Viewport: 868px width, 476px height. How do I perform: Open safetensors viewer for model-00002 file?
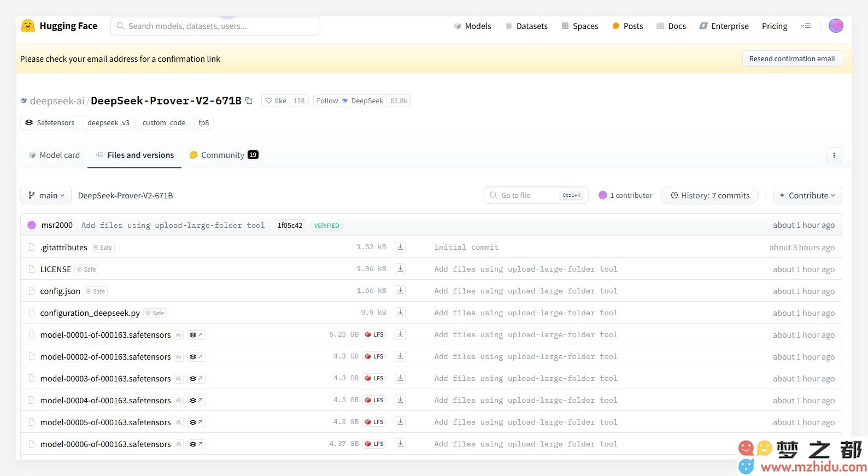tap(196, 357)
